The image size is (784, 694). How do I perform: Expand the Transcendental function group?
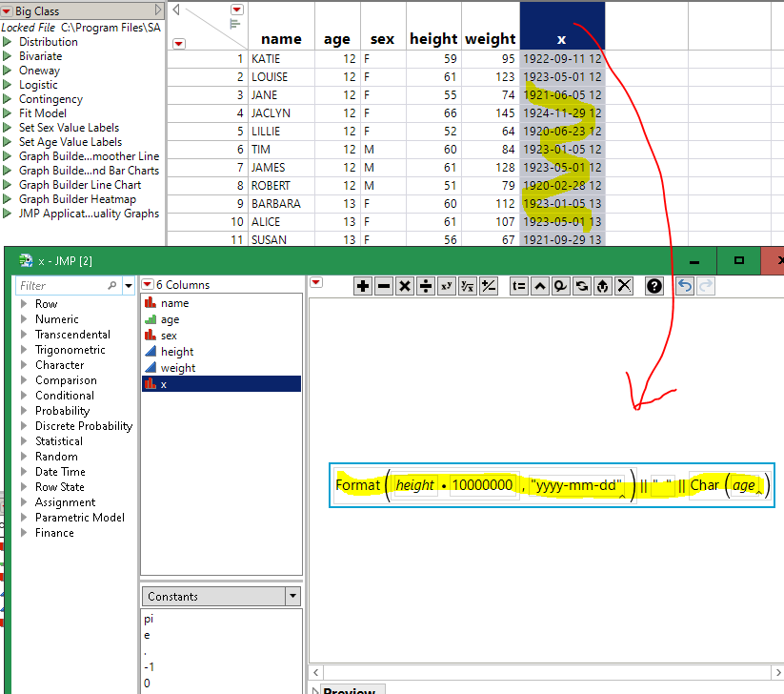point(25,335)
